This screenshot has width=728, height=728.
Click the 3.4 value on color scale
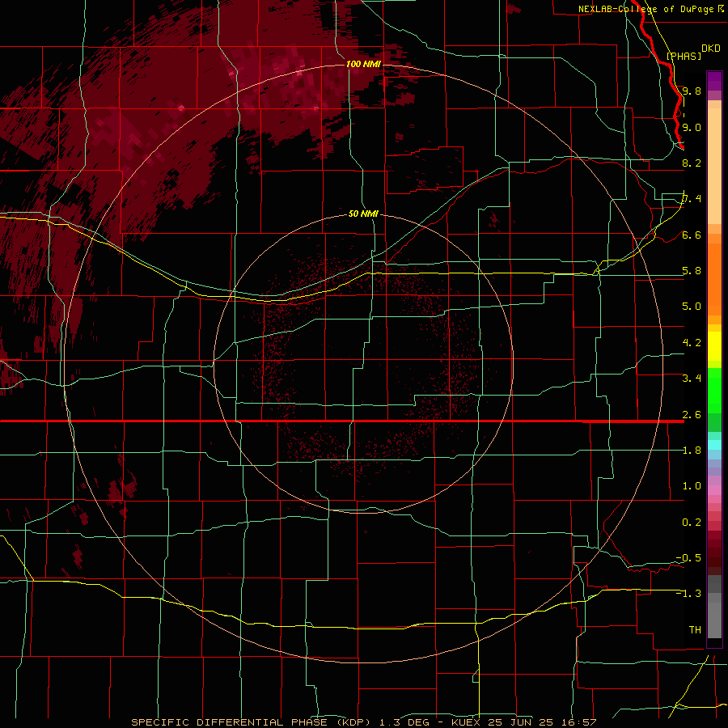pos(692,379)
